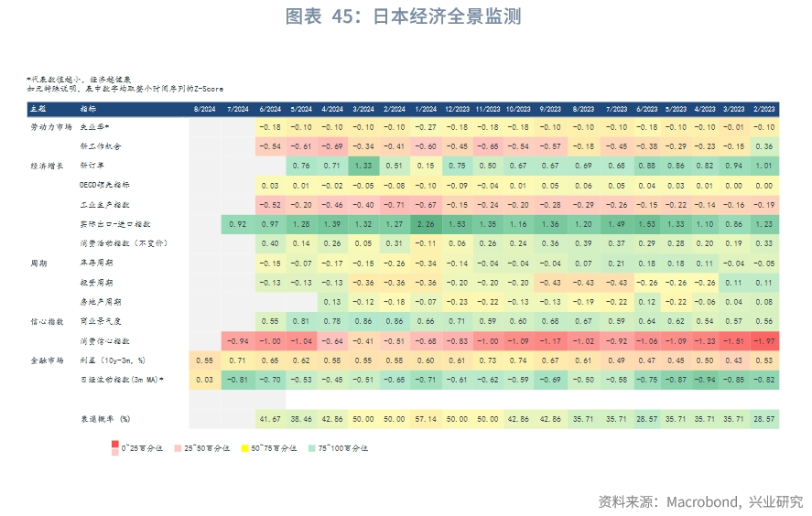Select the 失业率 row label
This screenshot has width=812, height=516.
[94, 127]
